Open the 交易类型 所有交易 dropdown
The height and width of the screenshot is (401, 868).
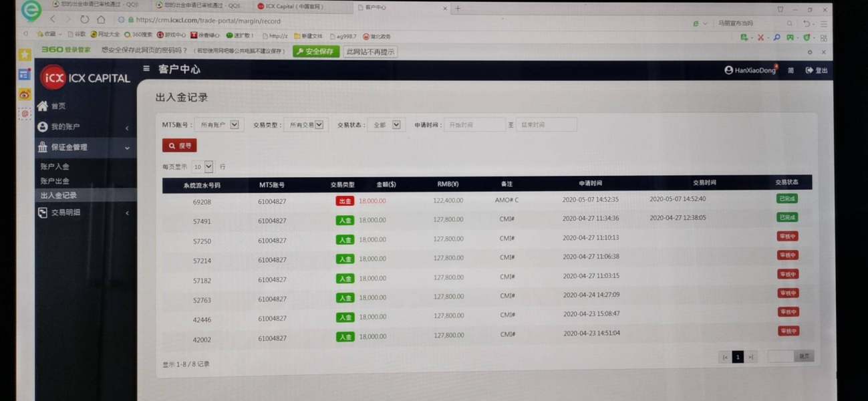305,124
